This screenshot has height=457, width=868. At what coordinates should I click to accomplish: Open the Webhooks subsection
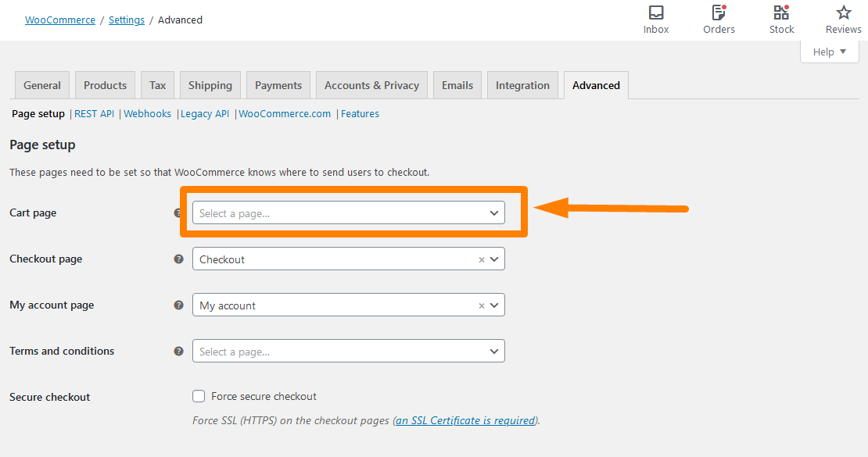[x=147, y=113]
